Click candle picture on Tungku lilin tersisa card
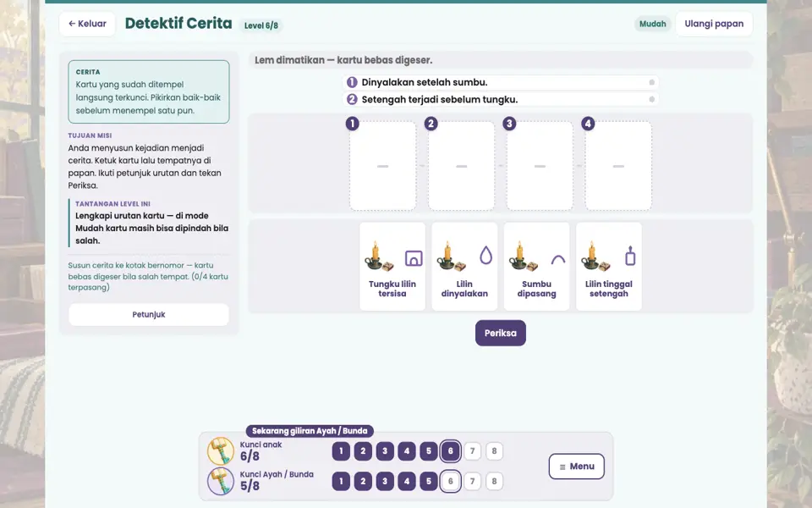 tap(379, 257)
